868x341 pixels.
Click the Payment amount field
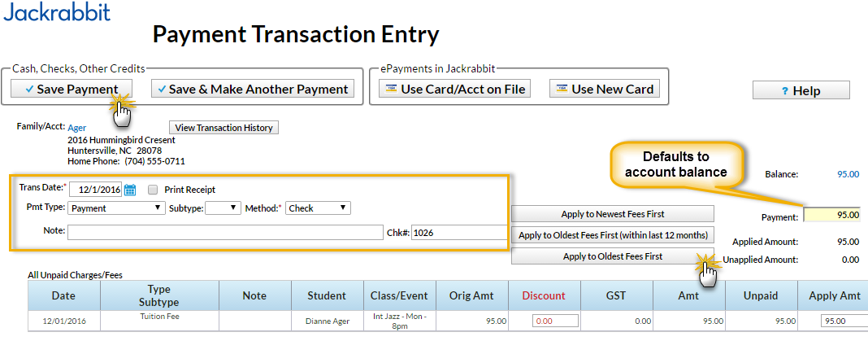[x=832, y=215]
